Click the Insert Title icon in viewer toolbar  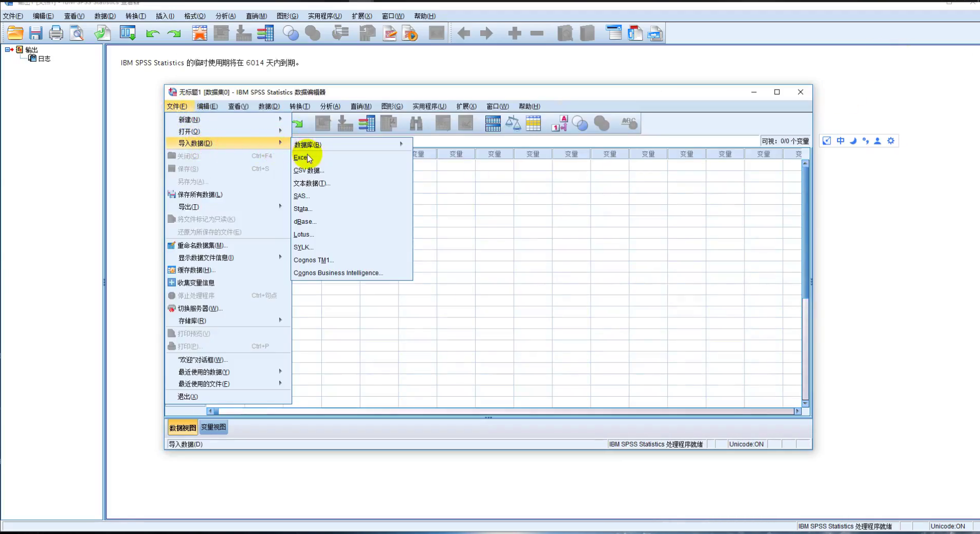click(x=635, y=33)
